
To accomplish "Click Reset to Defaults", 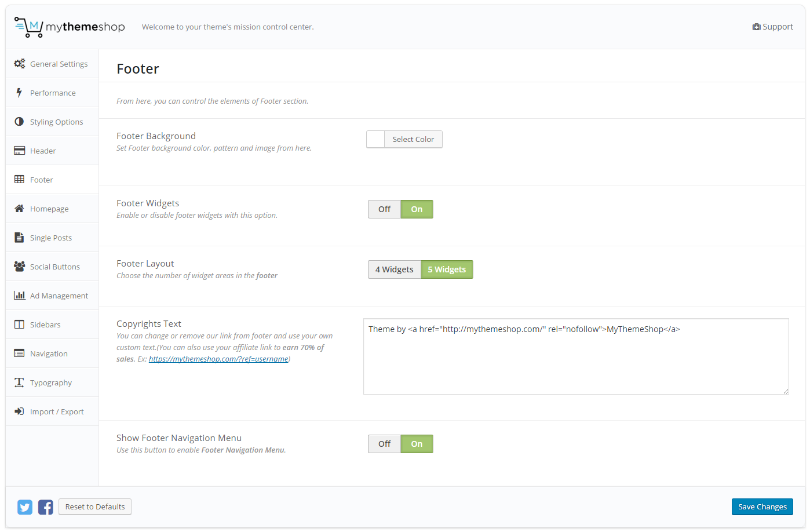I will [x=94, y=507].
